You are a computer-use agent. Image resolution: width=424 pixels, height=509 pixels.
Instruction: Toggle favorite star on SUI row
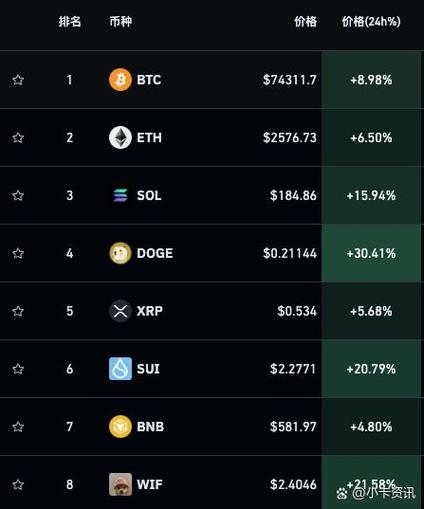[x=18, y=369]
